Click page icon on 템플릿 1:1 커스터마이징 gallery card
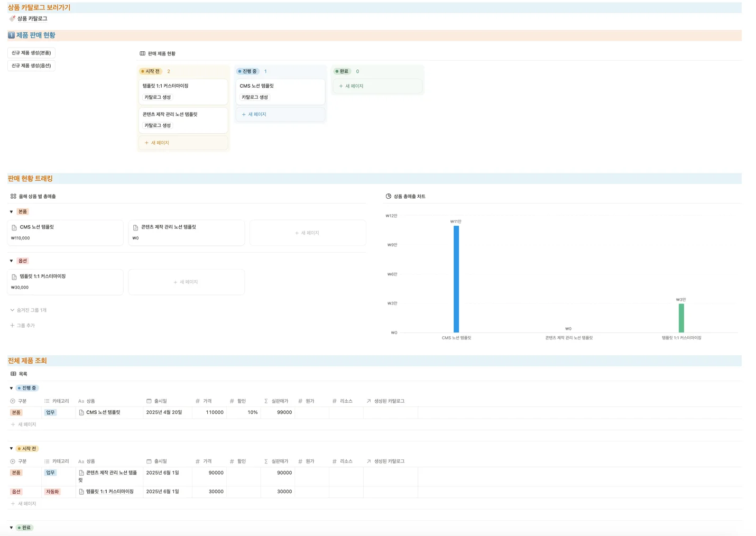The image size is (756, 536). 14,276
